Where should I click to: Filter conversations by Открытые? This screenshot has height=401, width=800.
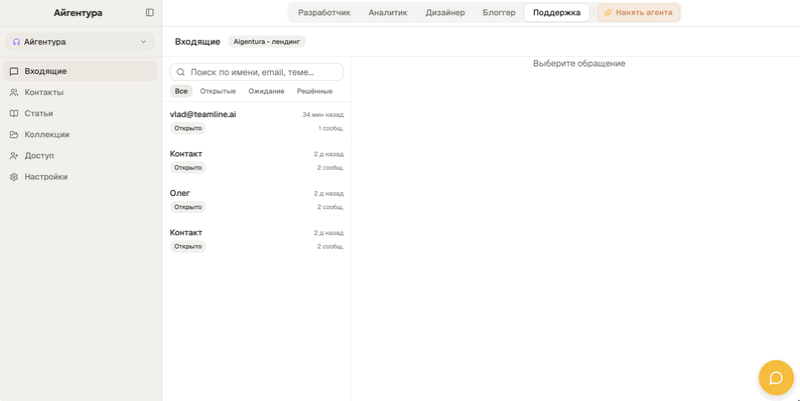(218, 91)
